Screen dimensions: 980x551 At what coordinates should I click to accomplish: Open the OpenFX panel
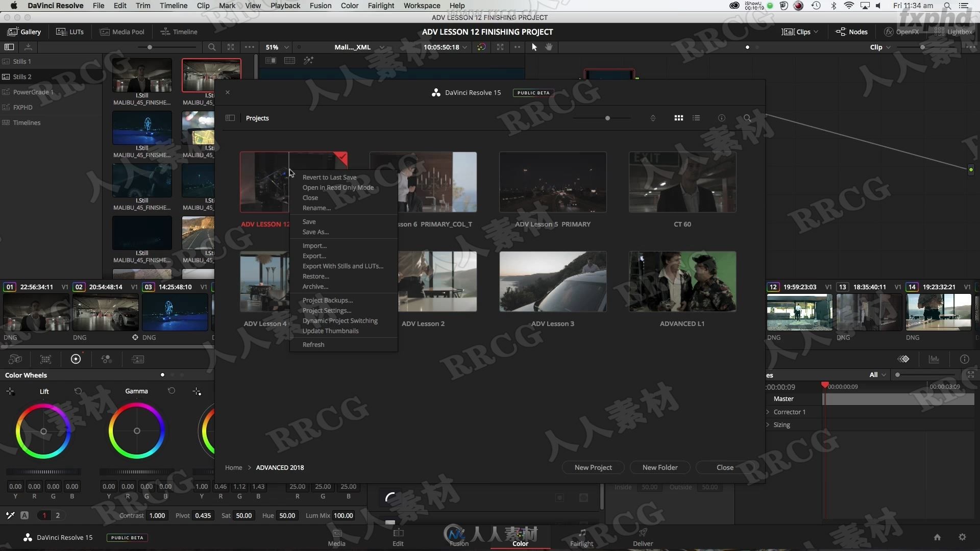[901, 32]
